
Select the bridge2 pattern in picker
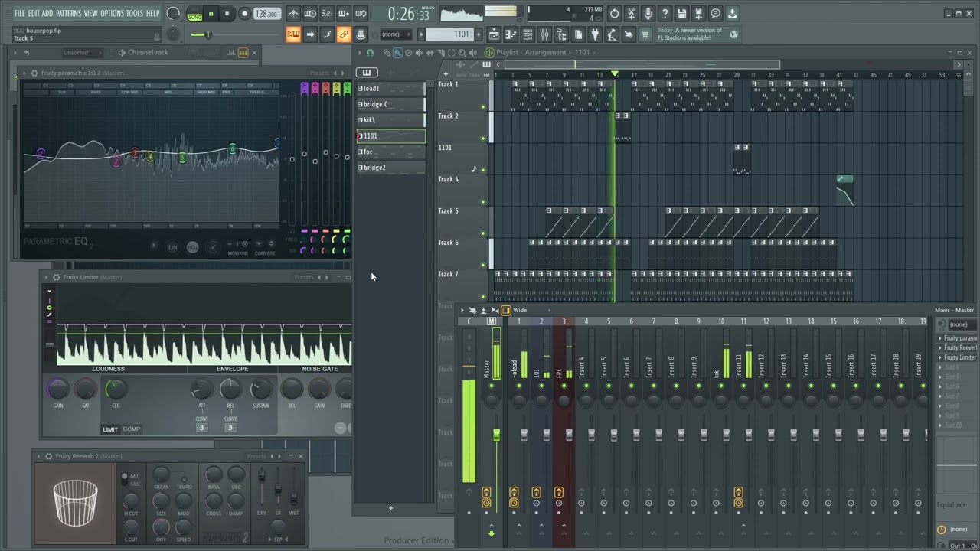(390, 168)
